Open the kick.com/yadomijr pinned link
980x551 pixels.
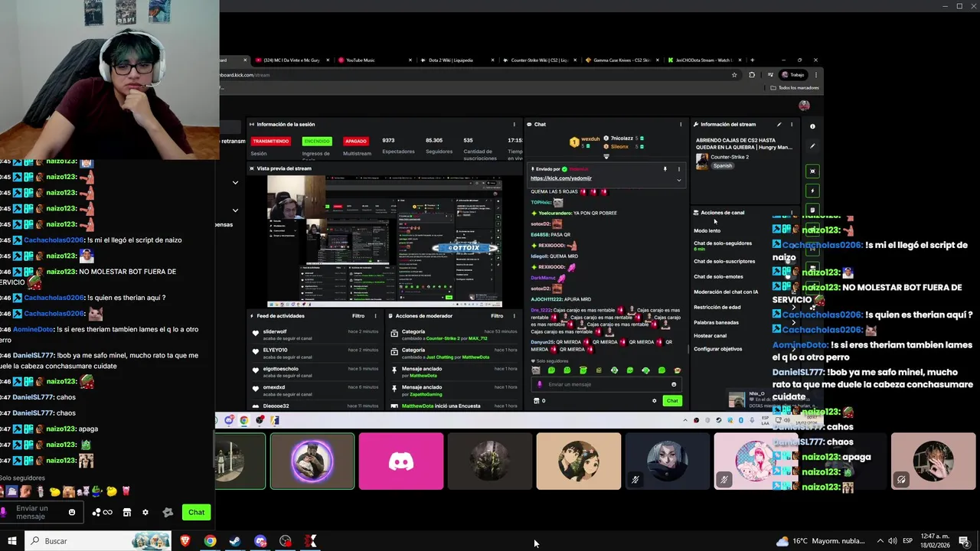(561, 178)
